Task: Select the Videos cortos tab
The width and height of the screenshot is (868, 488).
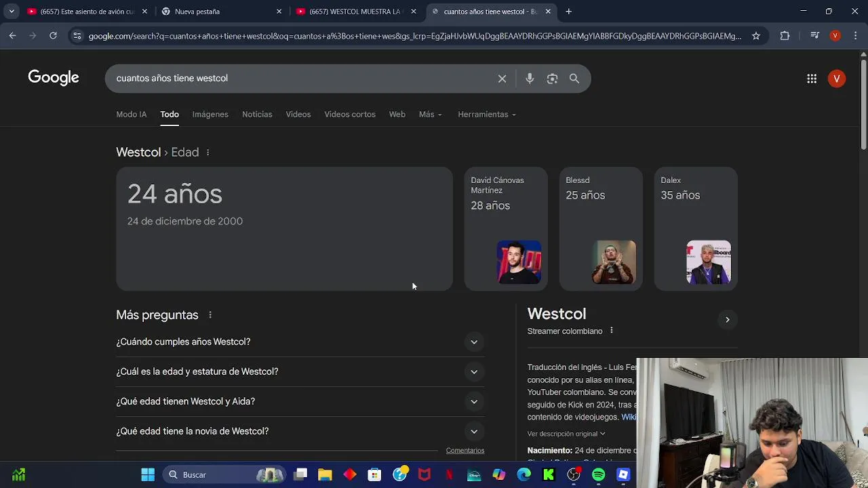Action: 350,115
